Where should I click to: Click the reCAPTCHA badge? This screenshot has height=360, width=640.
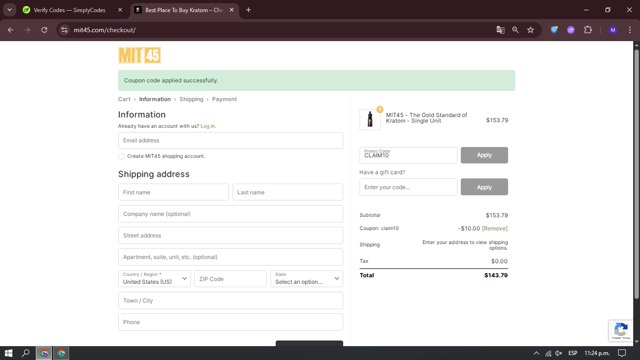[620, 330]
